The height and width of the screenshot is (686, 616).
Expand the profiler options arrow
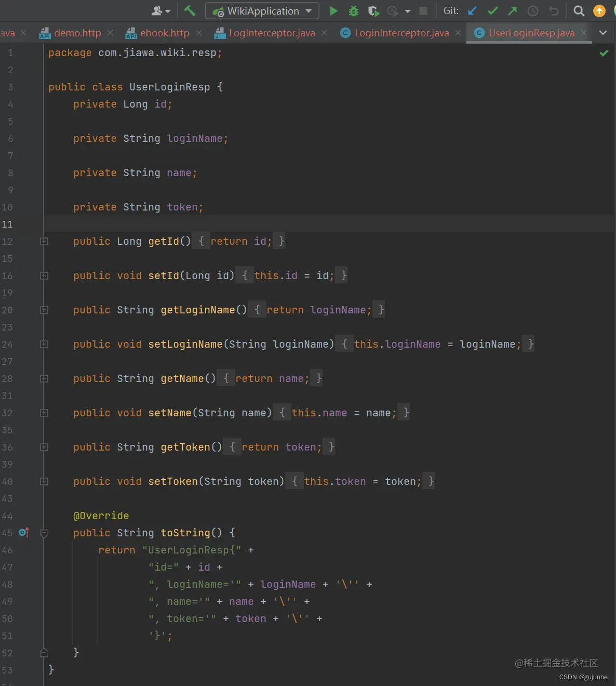408,11
